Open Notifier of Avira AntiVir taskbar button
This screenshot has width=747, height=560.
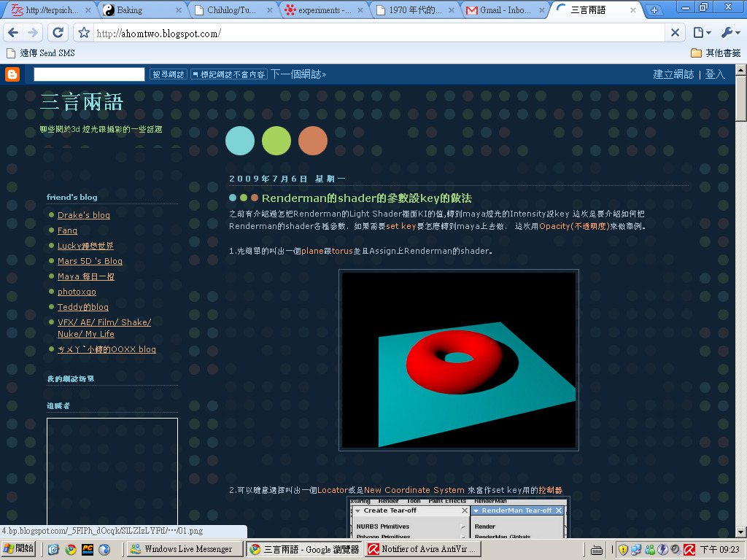pos(424,549)
